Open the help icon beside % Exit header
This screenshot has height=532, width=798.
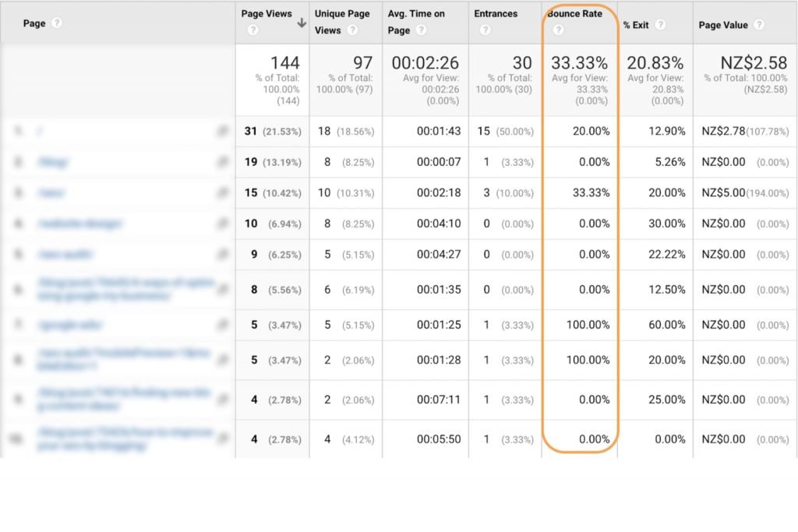pos(661,24)
